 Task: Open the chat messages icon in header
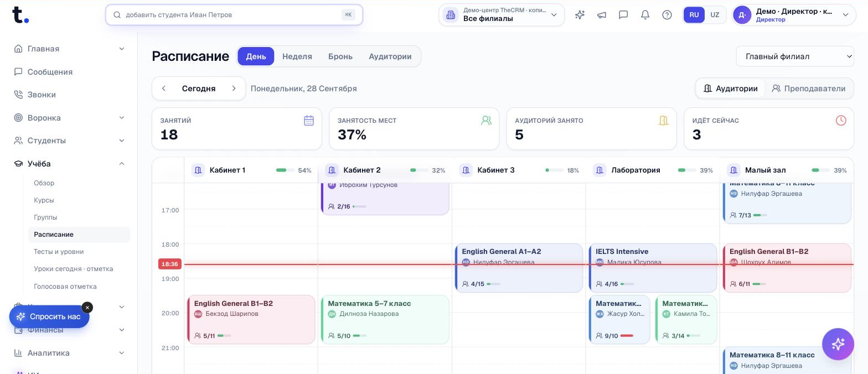point(623,15)
